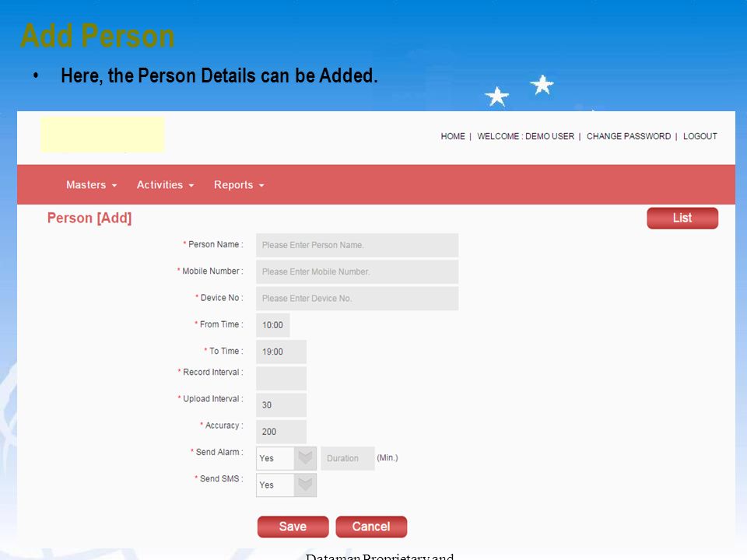Click the Upload Interval field showing 30
Screen dimensions: 747x560
(281, 405)
